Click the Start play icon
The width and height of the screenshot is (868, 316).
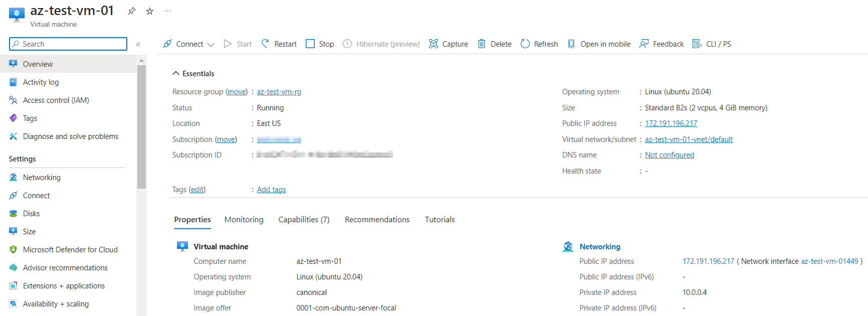click(x=228, y=44)
